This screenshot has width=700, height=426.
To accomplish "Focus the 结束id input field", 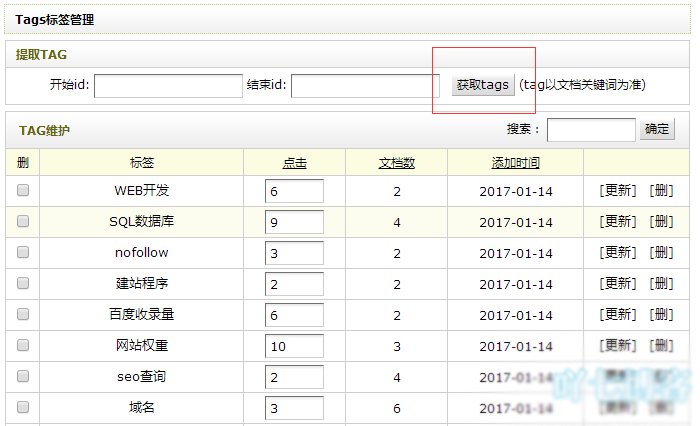I will point(365,86).
